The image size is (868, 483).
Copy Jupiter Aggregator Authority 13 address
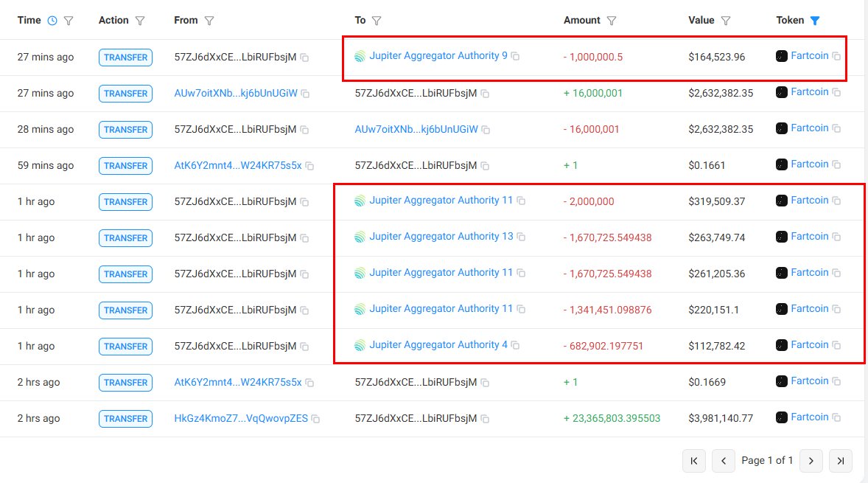(521, 237)
